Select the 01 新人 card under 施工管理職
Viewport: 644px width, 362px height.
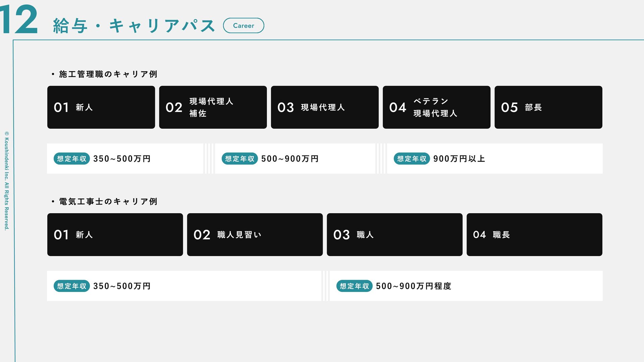[101, 107]
